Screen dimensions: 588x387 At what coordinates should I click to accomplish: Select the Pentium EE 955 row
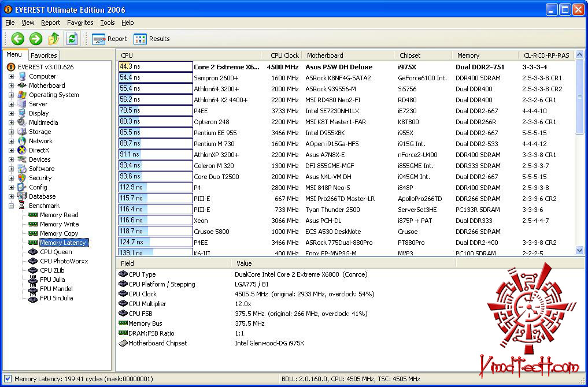[346, 133]
